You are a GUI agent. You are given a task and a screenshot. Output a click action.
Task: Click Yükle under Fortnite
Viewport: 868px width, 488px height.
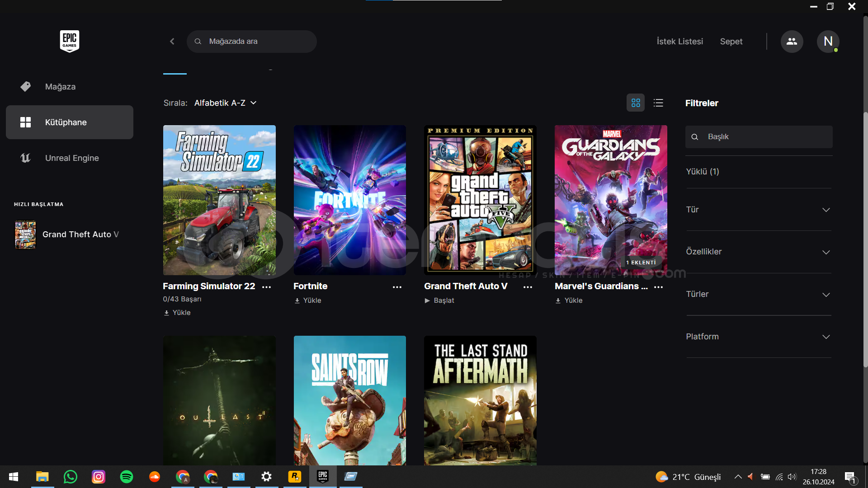point(308,300)
